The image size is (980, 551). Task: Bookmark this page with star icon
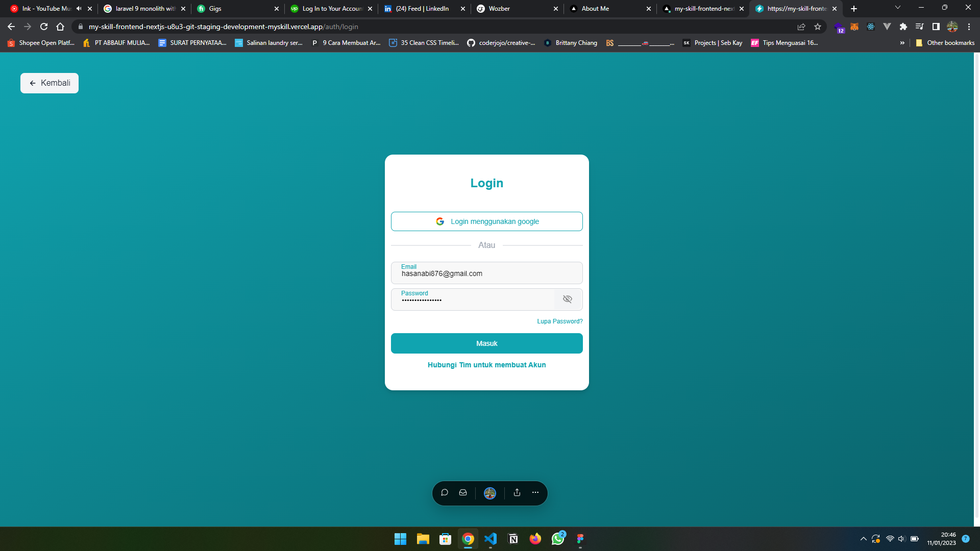point(818,27)
